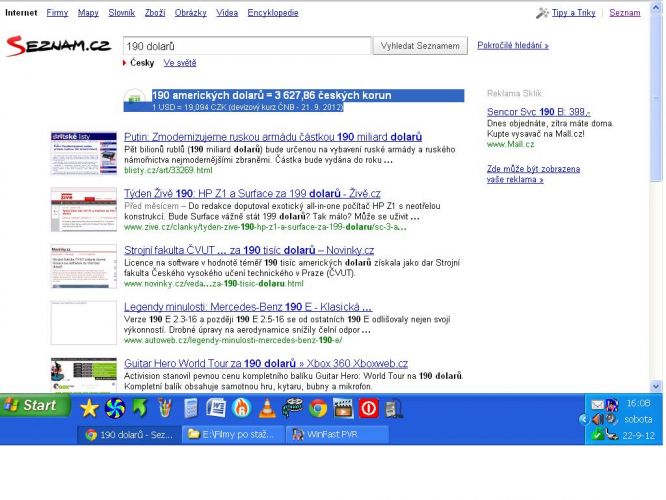Switch to the Encyklopedie search tab
Image resolution: width=666 pixels, height=500 pixels.
(273, 13)
